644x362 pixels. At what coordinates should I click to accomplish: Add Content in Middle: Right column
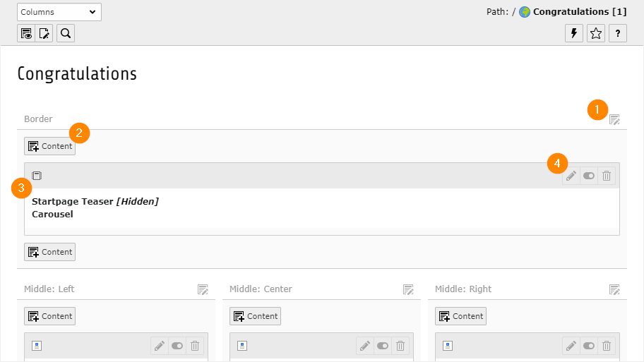point(460,316)
